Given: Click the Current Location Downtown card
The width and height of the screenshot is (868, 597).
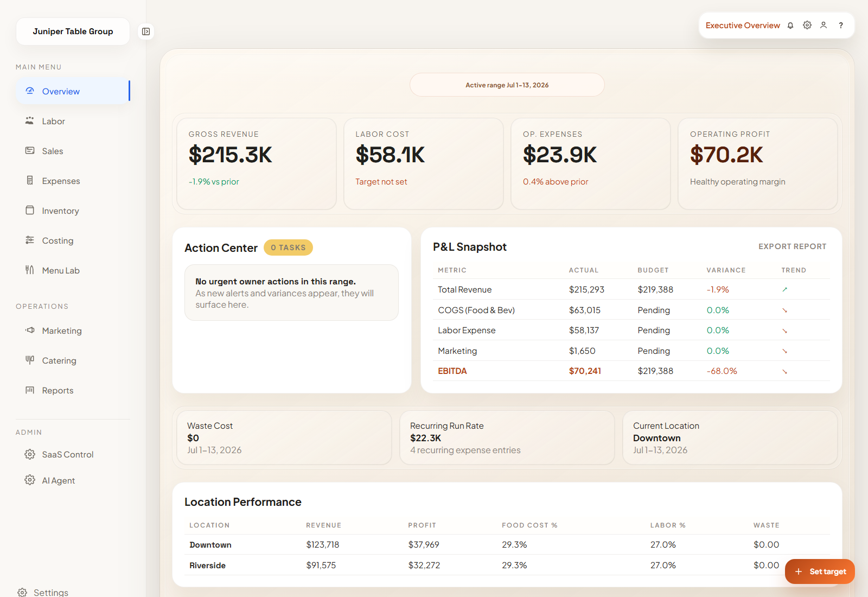Looking at the screenshot, I should pyautogui.click(x=730, y=437).
